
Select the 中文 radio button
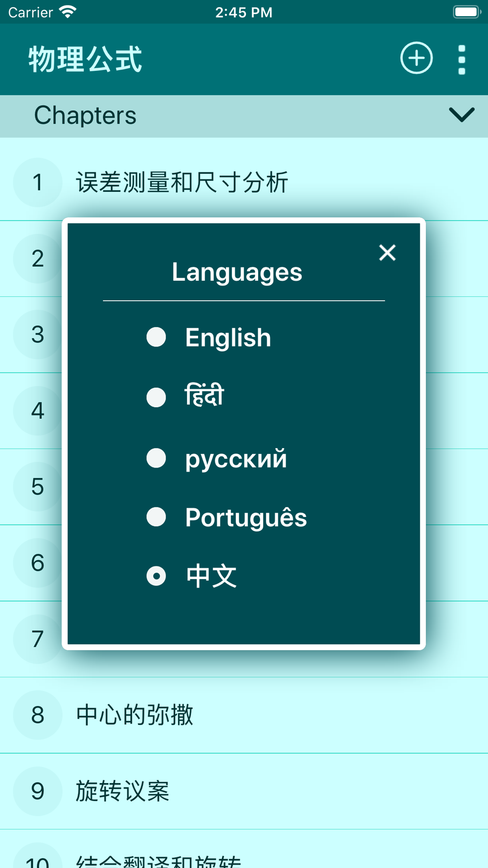(x=156, y=576)
